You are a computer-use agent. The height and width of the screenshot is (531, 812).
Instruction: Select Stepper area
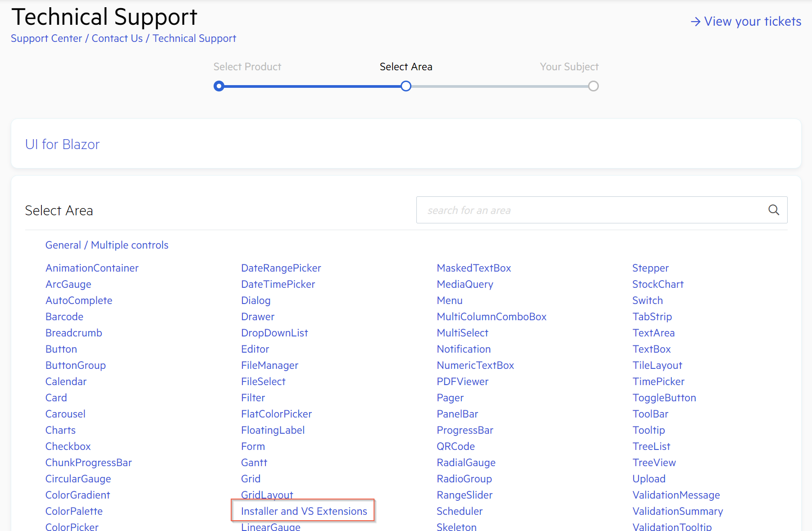click(650, 268)
